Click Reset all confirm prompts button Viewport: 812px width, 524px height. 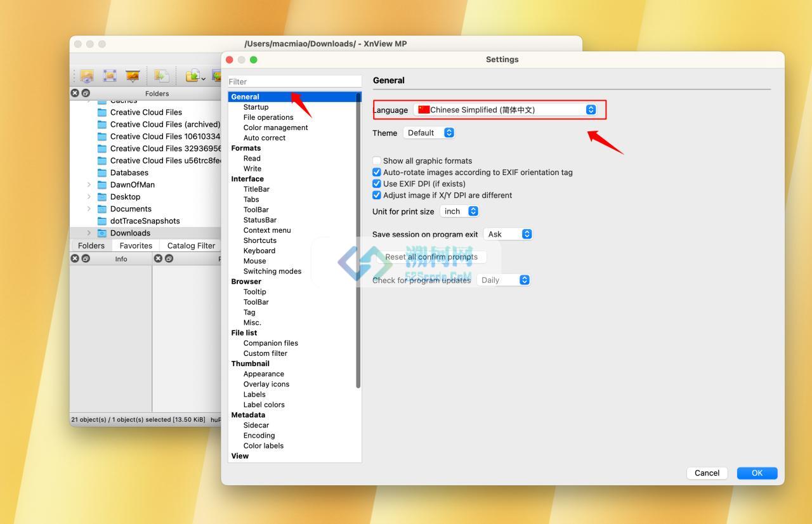coord(431,257)
